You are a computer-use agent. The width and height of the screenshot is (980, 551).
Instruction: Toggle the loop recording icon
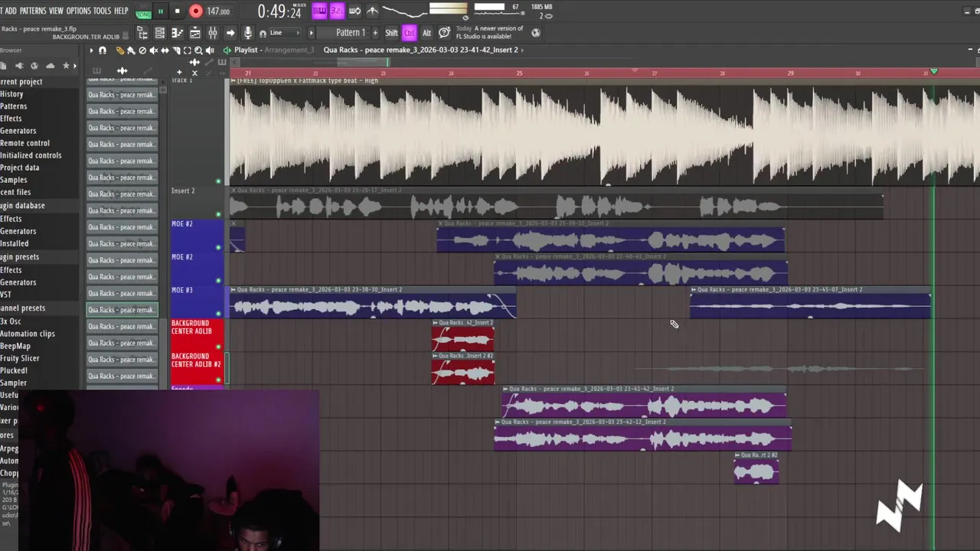[354, 11]
